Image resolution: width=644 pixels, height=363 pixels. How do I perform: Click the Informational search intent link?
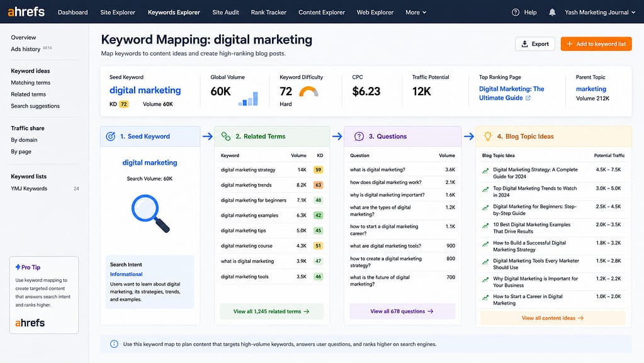[126, 274]
